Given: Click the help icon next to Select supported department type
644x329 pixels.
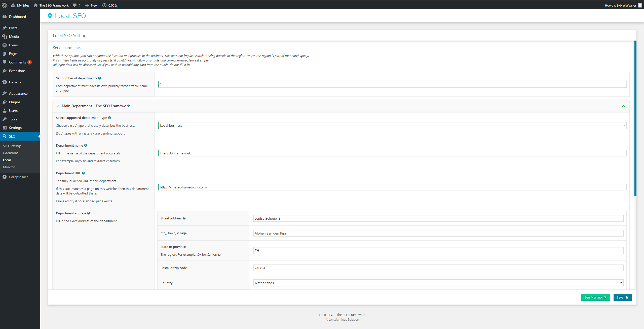Looking at the screenshot, I should 109,118.
